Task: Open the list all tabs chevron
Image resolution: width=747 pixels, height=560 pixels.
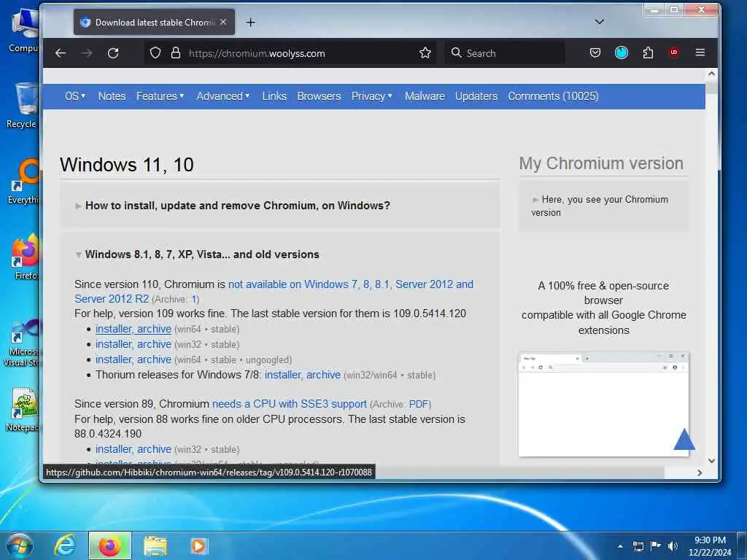Action: coord(600,22)
